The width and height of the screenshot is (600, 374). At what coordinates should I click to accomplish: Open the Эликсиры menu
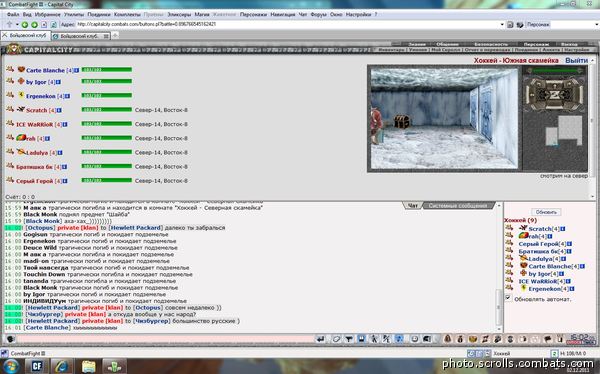pos(179,15)
